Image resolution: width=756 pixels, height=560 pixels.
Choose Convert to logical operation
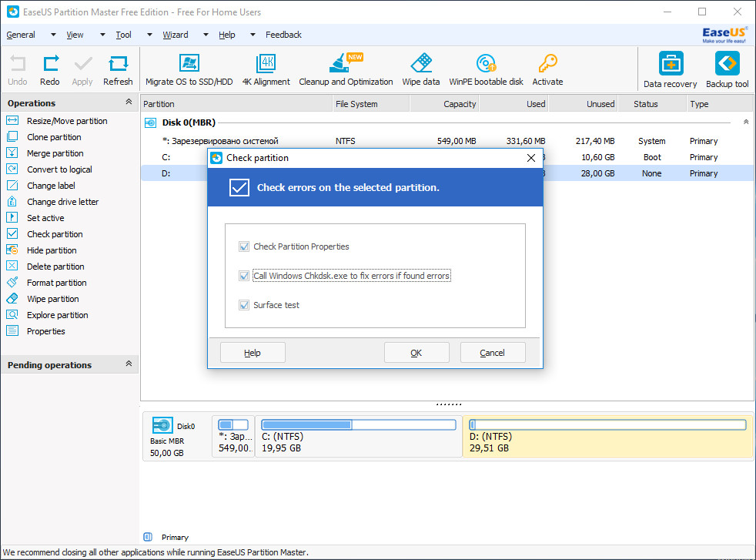(x=59, y=169)
